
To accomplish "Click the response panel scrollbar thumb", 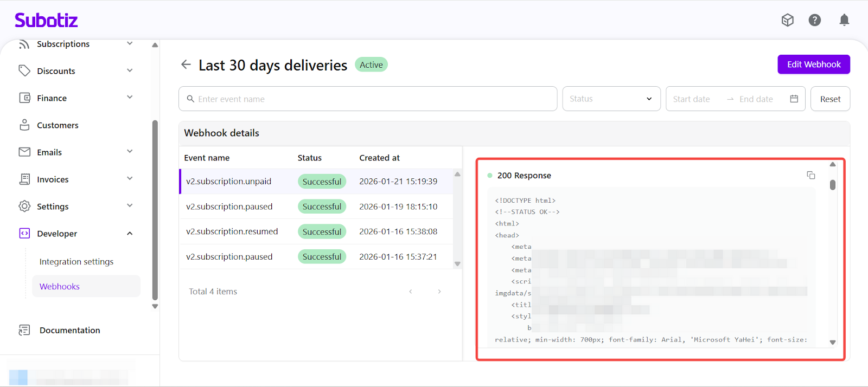I will [832, 185].
